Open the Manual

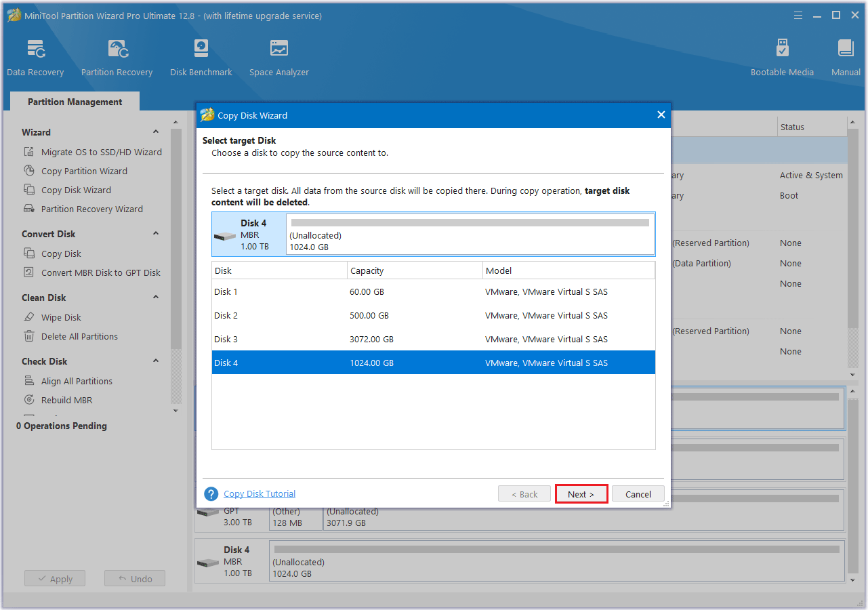(846, 58)
